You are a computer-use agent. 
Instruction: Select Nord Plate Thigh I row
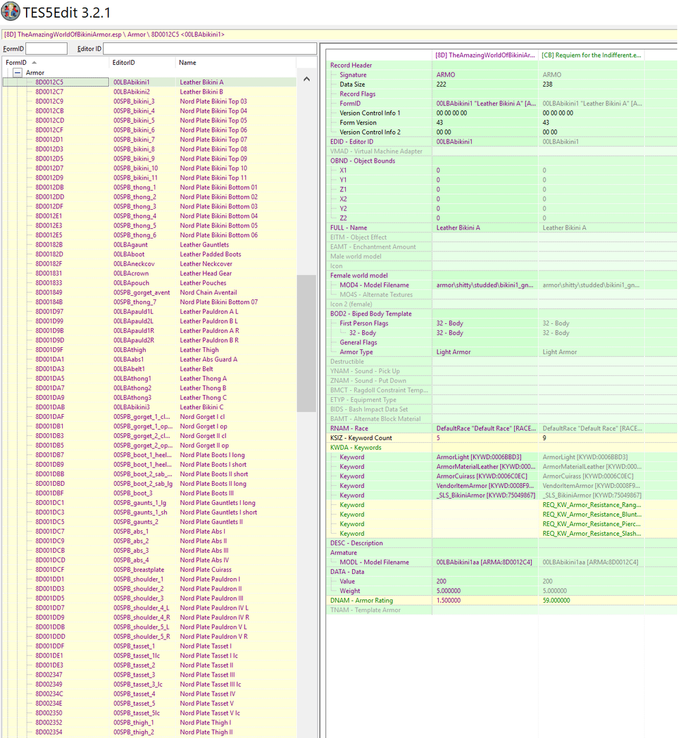coord(149,722)
